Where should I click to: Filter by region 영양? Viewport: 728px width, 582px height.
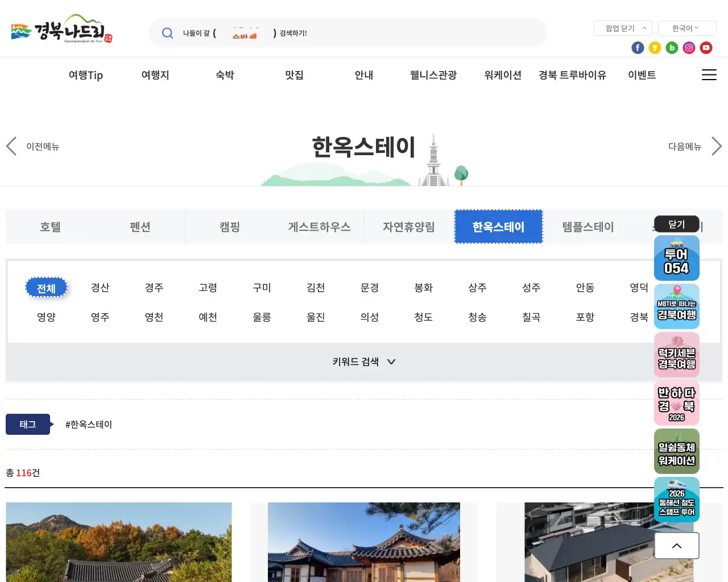[47, 317]
